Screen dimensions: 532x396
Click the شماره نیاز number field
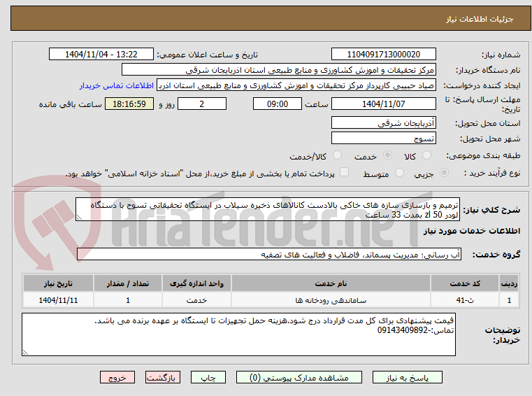click(x=383, y=55)
